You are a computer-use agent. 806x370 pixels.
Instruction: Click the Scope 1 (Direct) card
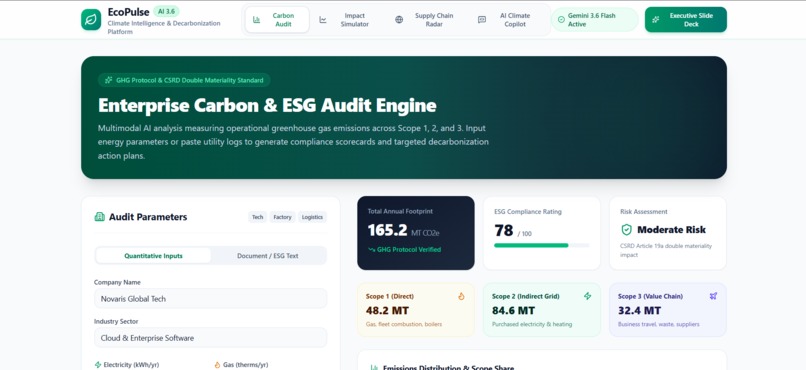coord(416,310)
